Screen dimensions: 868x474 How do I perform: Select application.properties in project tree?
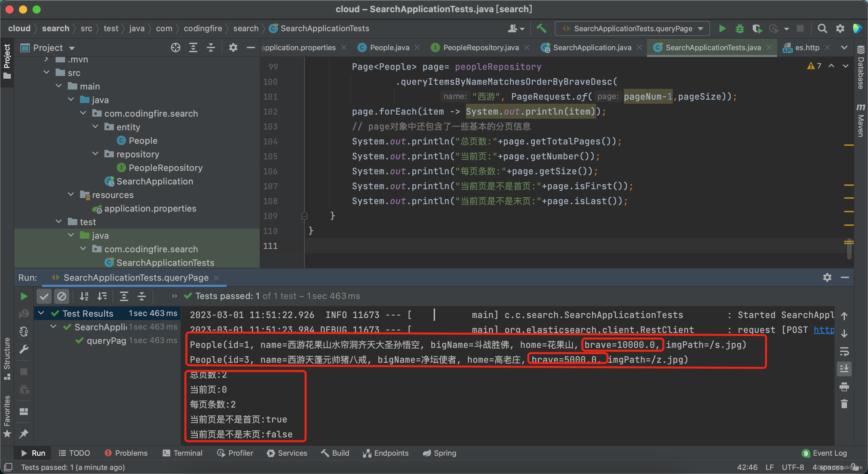[x=150, y=209]
